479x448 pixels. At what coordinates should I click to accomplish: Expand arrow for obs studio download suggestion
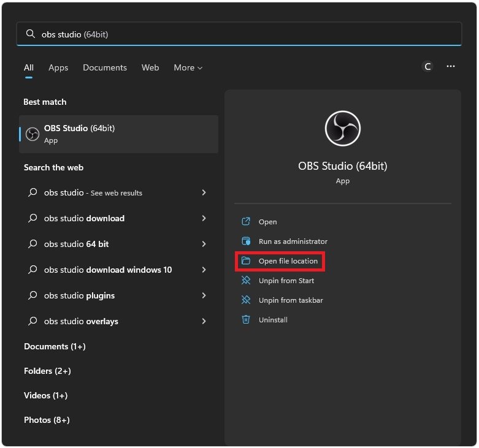coord(204,218)
